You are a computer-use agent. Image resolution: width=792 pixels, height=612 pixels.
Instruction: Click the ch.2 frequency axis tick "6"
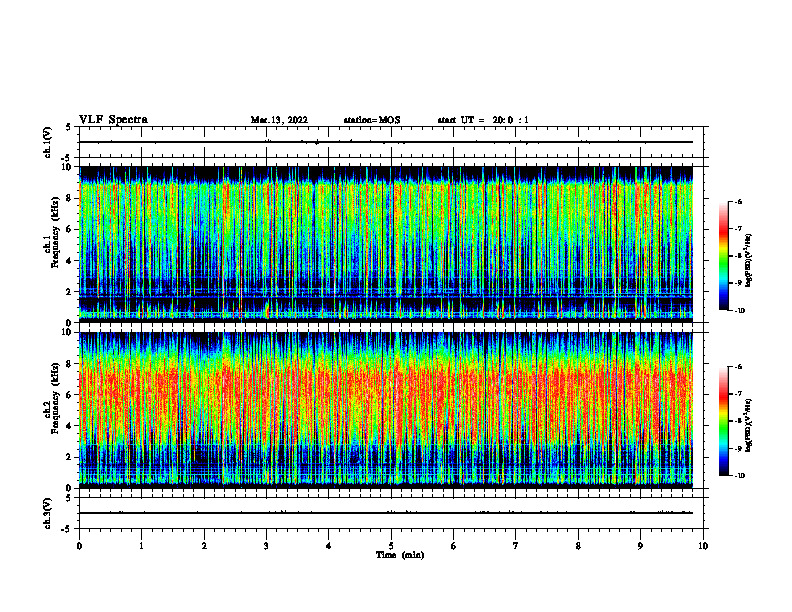pyautogui.click(x=70, y=395)
